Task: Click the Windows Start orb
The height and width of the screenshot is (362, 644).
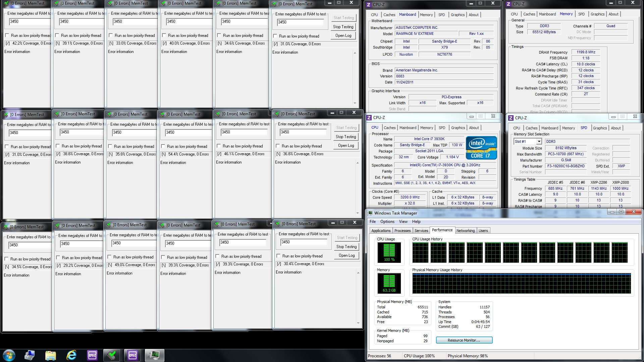Action: (x=8, y=355)
